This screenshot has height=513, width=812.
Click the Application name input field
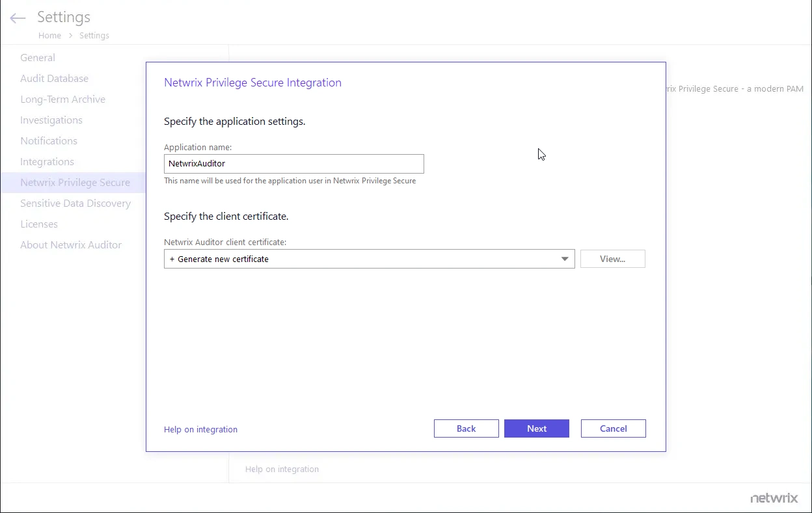(293, 163)
